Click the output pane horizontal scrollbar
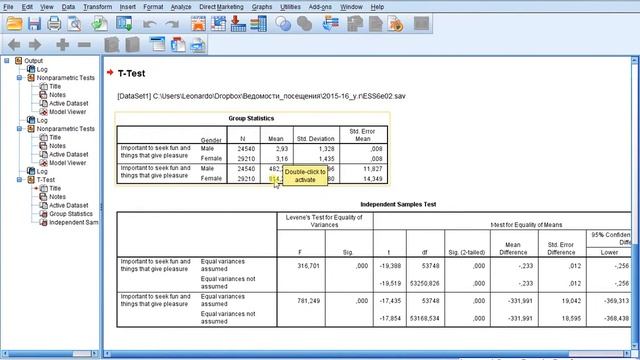 pyautogui.click(x=367, y=353)
